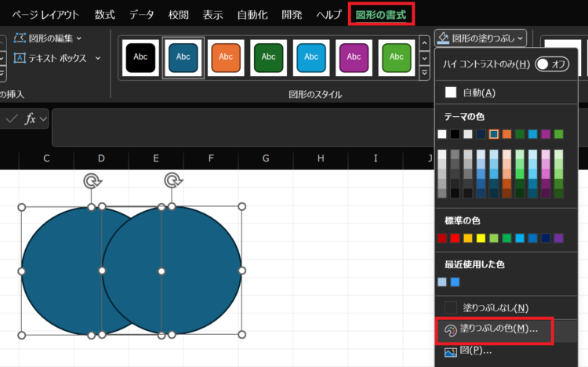Screen dimensions: 588x367
Task: Expand the shape styles gallery
Action: tap(424, 72)
